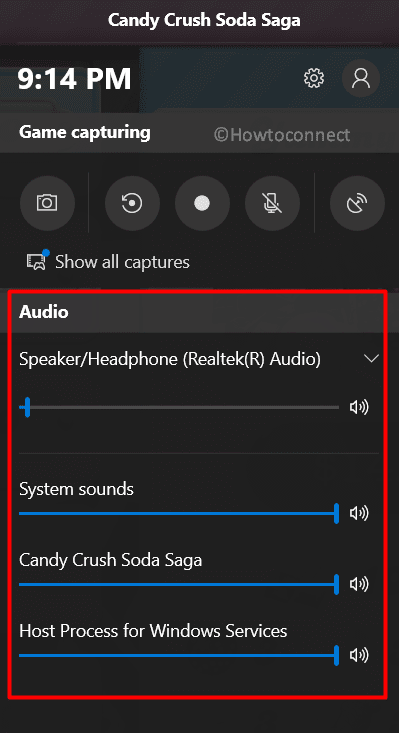This screenshot has width=399, height=733.
Task: Click the Host Process volume slider
Action: click(x=179, y=655)
